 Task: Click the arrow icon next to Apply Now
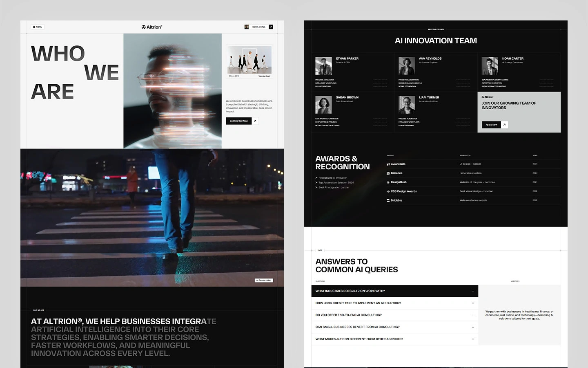[505, 125]
